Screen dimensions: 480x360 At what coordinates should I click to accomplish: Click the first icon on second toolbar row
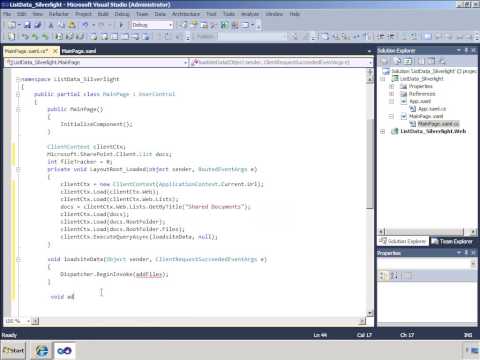12,36
